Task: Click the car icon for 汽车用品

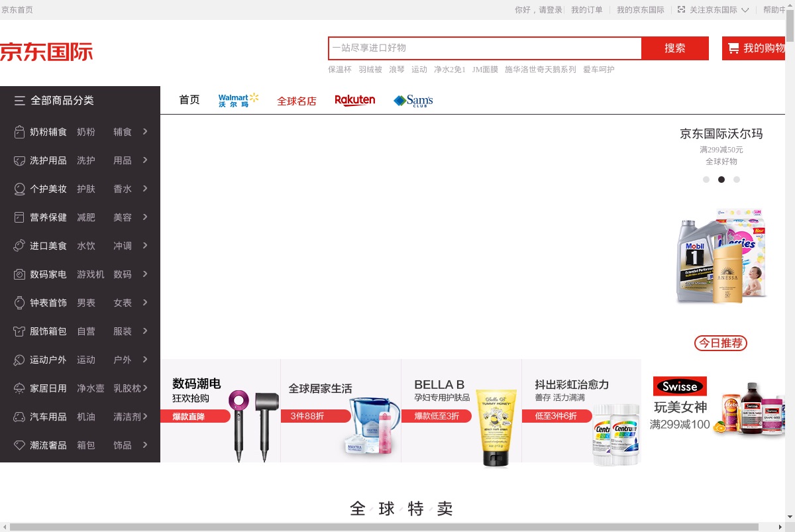Action: [20, 417]
